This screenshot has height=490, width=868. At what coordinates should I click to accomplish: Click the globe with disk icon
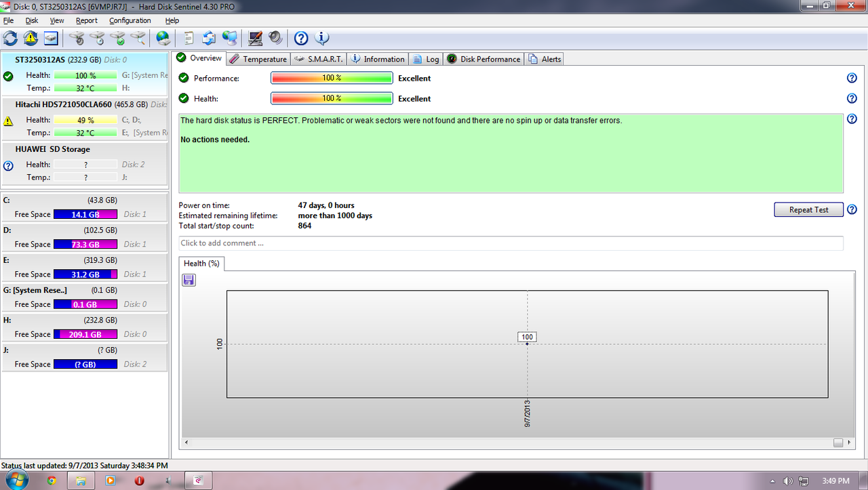(163, 38)
